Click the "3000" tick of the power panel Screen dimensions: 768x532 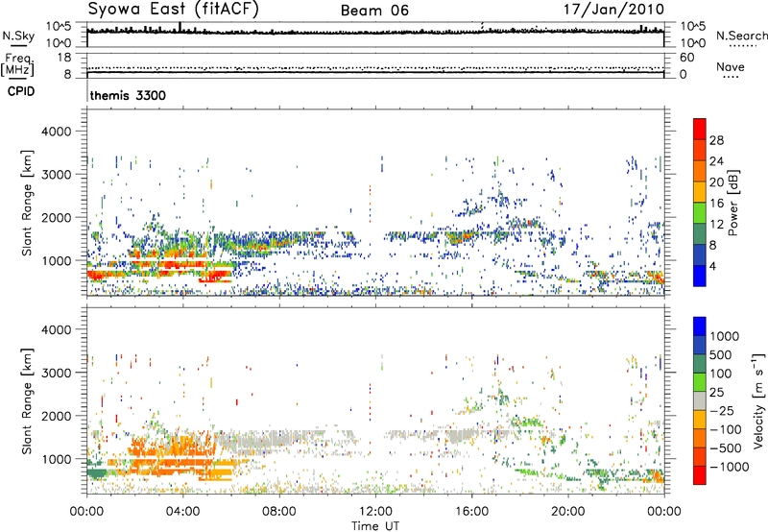tap(57, 175)
